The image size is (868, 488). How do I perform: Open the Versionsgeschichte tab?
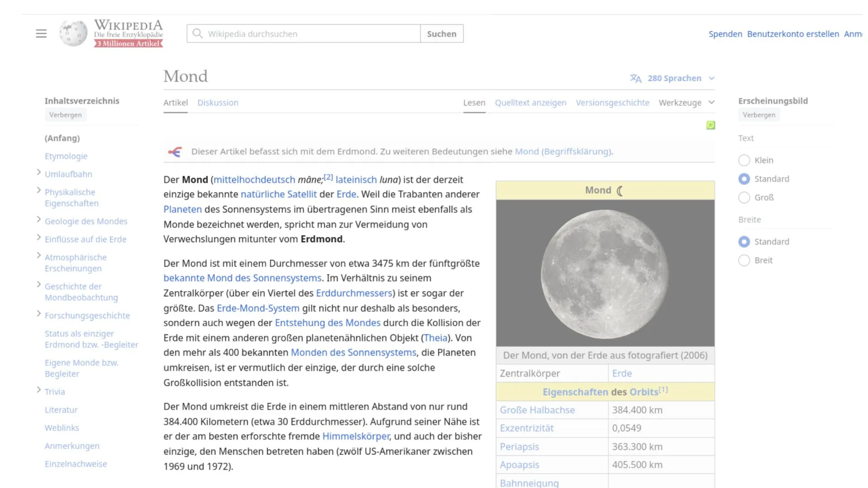613,103
